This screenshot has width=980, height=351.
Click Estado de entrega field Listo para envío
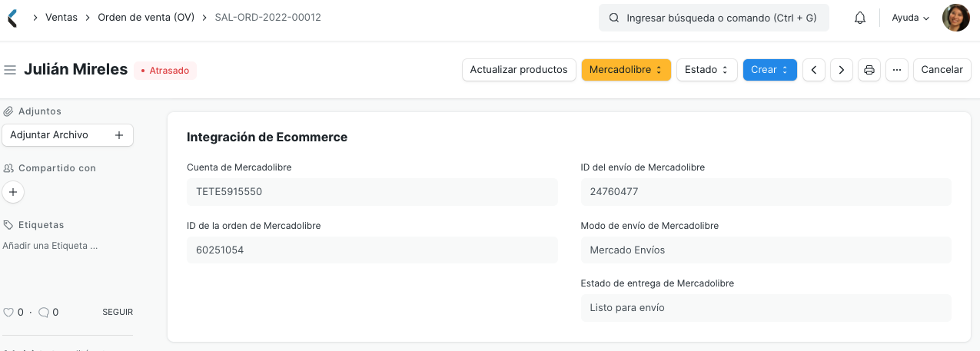(766, 308)
